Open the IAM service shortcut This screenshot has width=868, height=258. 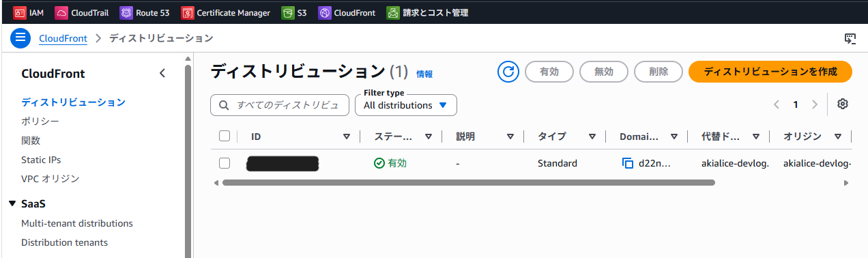[29, 12]
